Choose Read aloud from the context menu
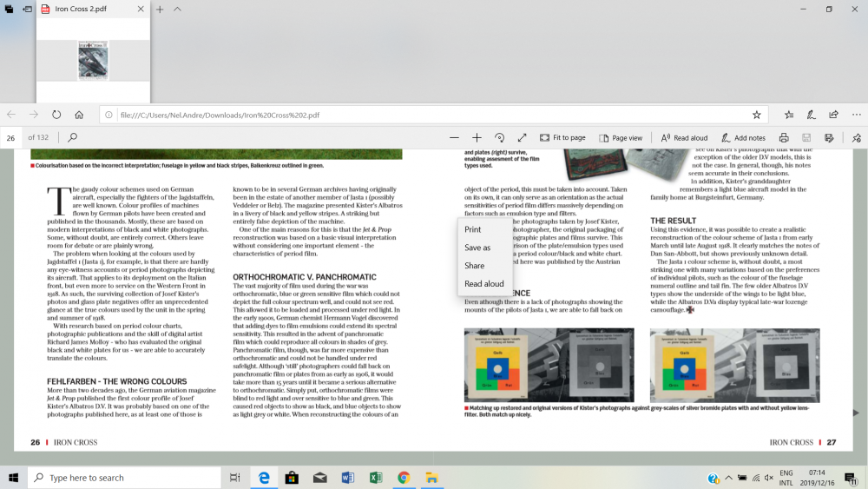Viewport: 868px width, 489px height. point(485,283)
